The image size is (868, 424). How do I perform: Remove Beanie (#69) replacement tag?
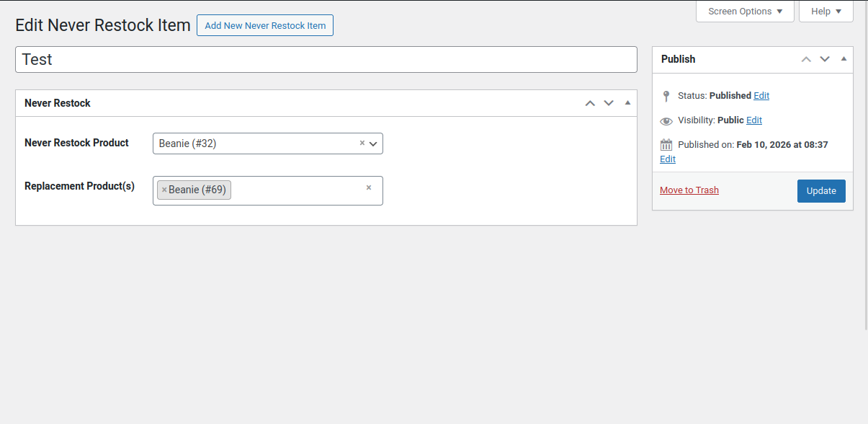(164, 190)
